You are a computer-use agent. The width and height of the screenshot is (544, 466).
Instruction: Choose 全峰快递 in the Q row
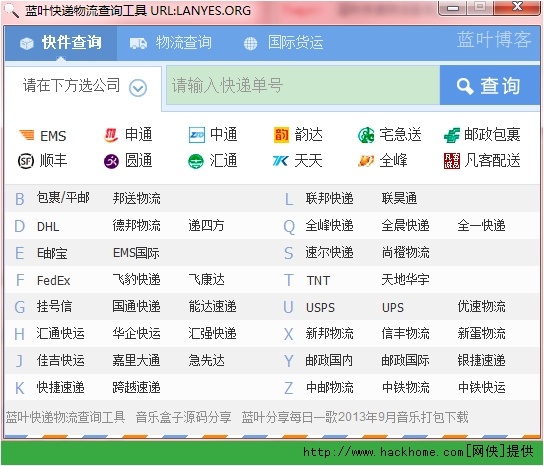(x=329, y=226)
